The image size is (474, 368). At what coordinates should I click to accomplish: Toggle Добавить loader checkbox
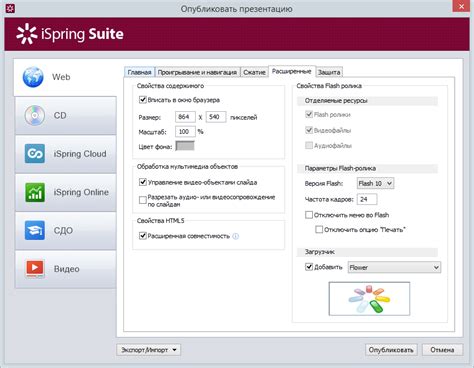(309, 267)
